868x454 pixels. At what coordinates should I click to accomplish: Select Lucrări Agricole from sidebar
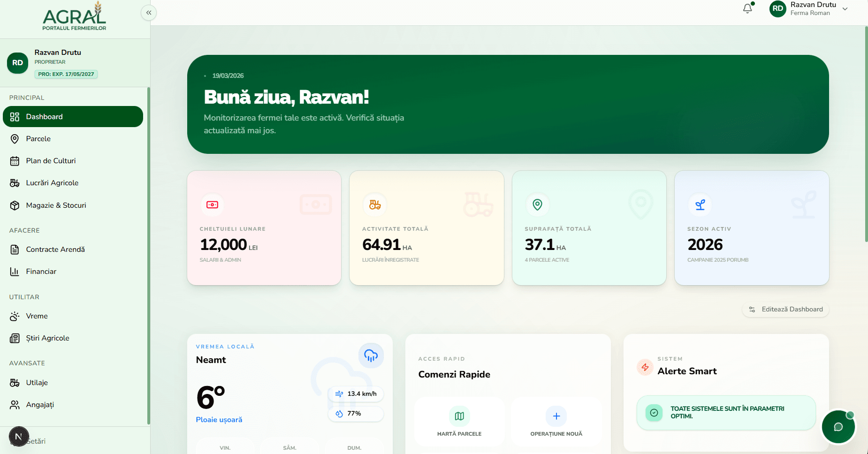52,183
